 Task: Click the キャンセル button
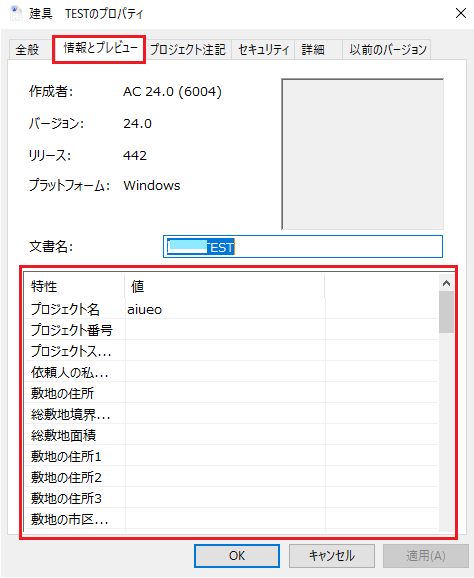pyautogui.click(x=332, y=556)
